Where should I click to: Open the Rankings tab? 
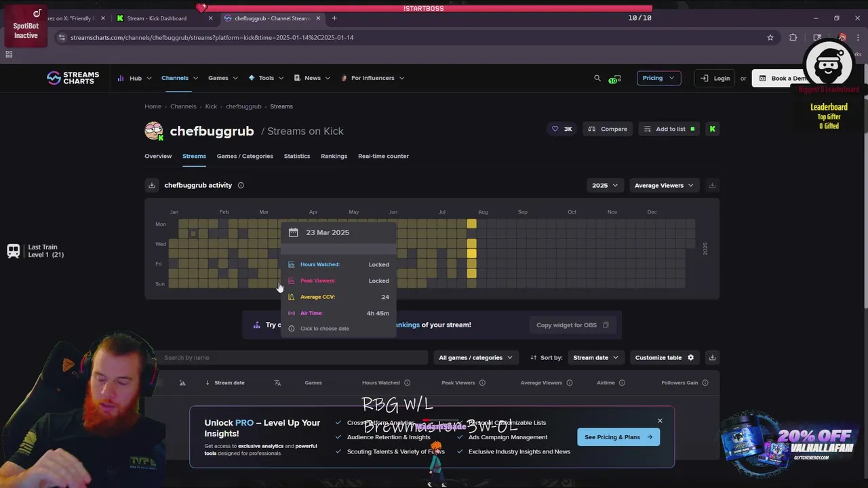coord(334,156)
